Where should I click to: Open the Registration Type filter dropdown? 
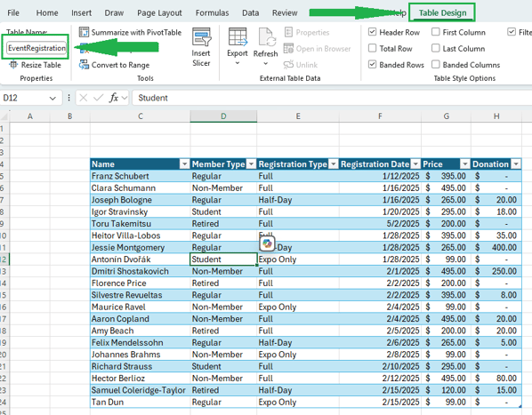[334, 164]
